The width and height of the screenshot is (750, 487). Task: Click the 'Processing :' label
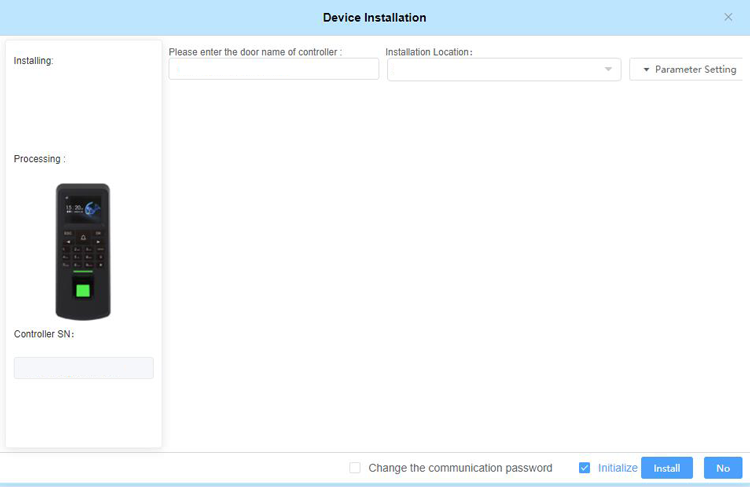point(39,159)
